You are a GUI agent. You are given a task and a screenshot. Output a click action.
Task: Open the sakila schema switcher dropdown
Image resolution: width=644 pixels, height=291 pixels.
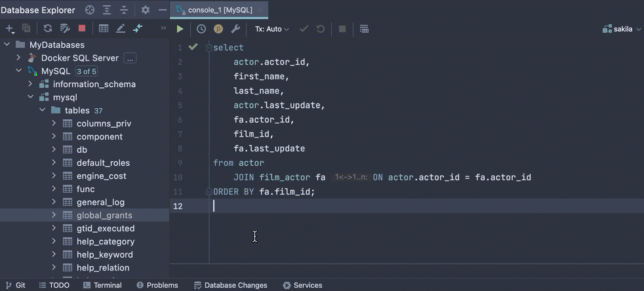pos(622,29)
